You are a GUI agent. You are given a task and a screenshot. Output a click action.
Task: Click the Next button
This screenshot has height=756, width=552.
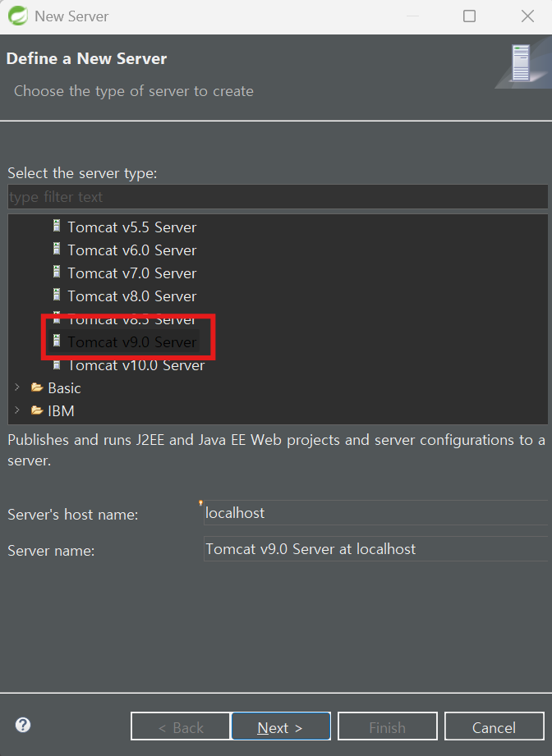pos(281,726)
